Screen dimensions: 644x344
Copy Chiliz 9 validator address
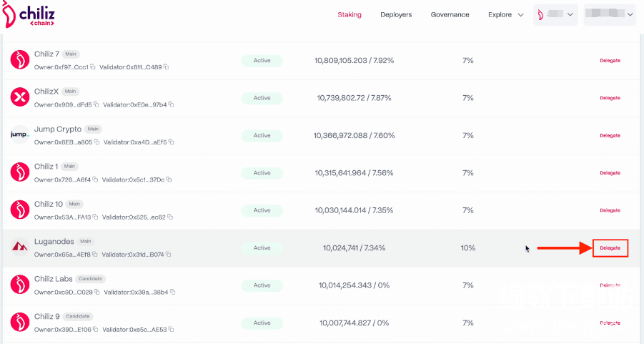point(170,330)
